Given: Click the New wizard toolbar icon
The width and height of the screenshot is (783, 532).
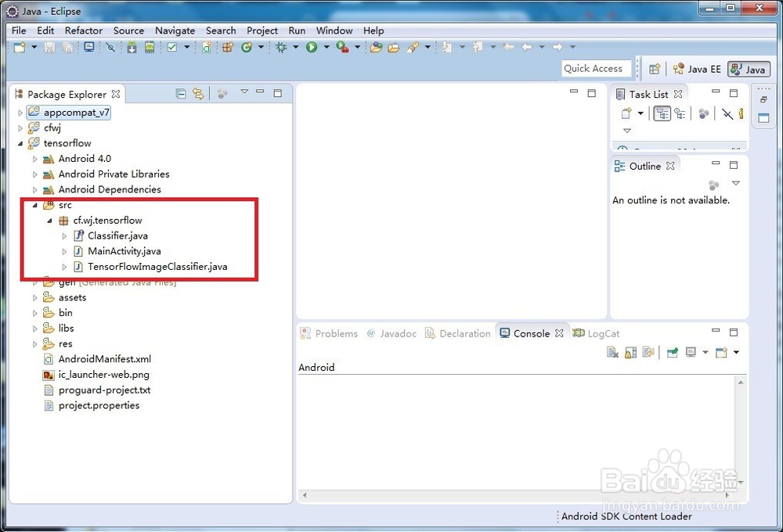Looking at the screenshot, I should point(20,48).
